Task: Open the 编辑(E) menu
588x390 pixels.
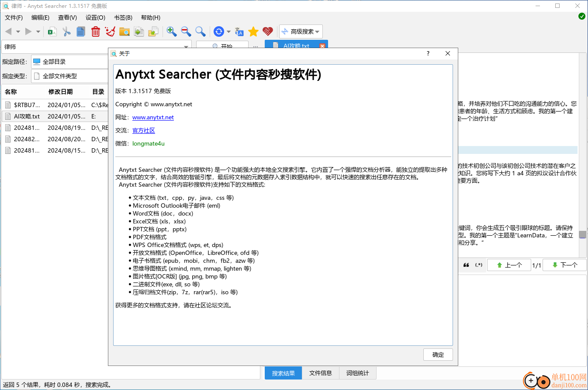Action: [x=40, y=17]
